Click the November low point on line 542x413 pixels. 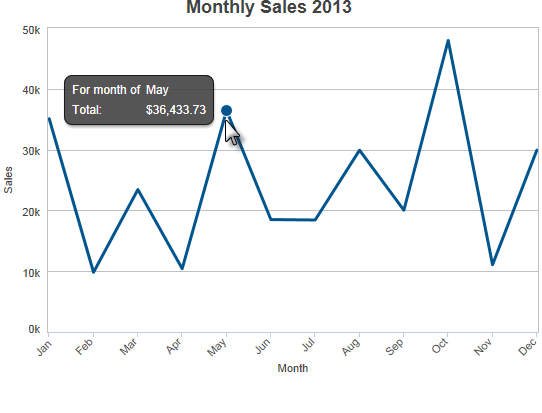coord(492,264)
